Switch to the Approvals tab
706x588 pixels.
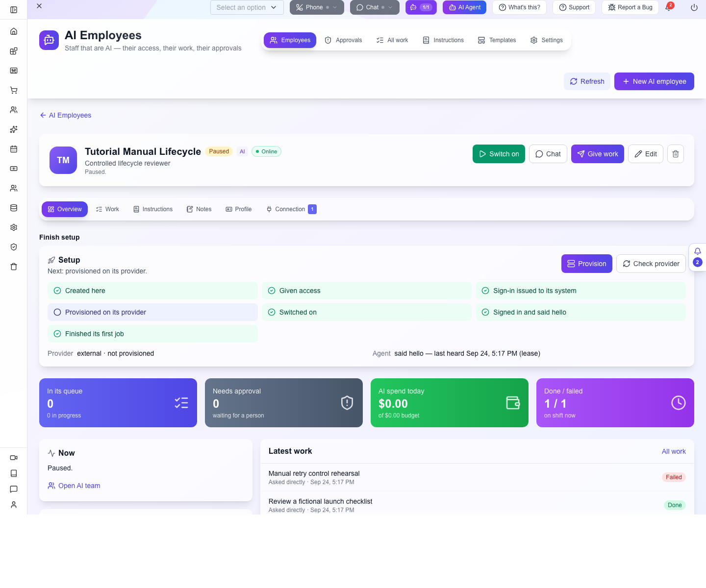tap(343, 40)
